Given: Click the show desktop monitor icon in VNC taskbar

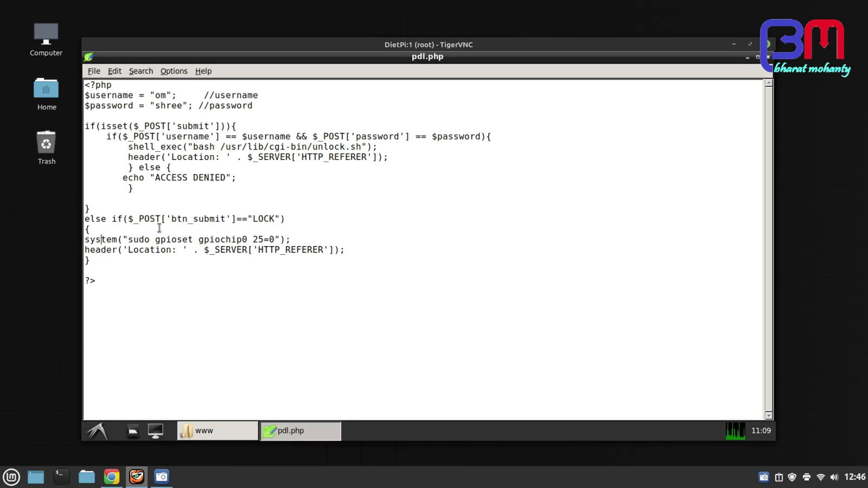Looking at the screenshot, I should click(x=156, y=431).
